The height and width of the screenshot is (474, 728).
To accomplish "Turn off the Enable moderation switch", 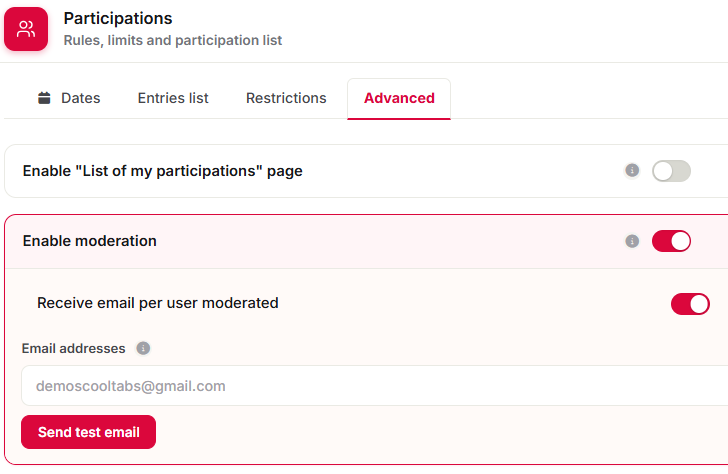I will click(x=671, y=241).
